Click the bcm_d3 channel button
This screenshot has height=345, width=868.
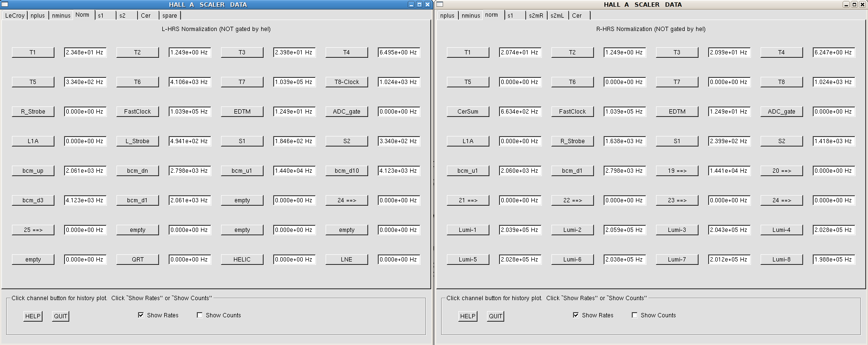coord(33,200)
